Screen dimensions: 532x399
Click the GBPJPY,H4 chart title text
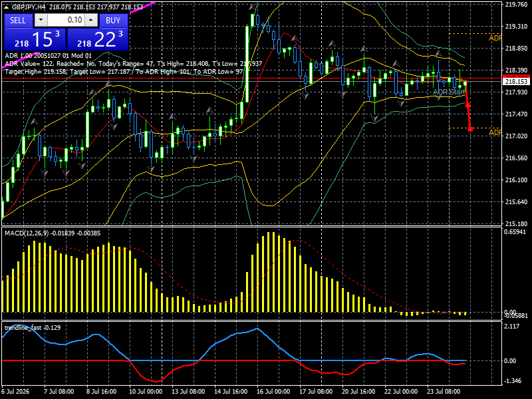coord(29,7)
